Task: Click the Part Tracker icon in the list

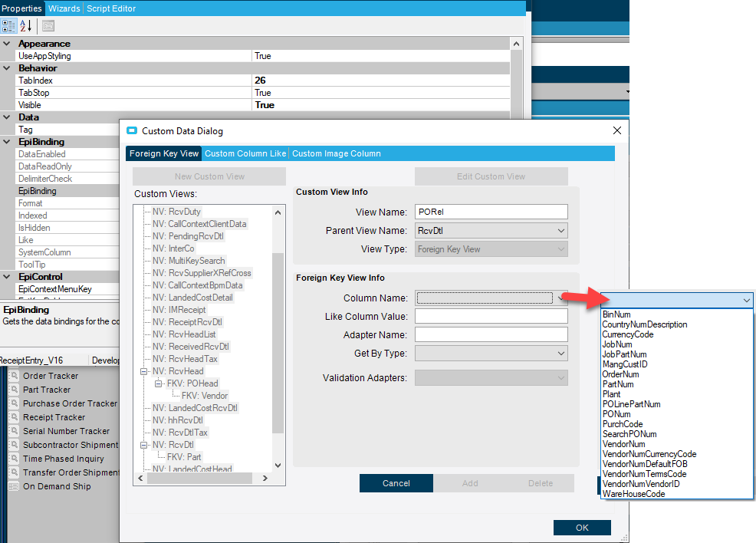Action: coord(14,390)
